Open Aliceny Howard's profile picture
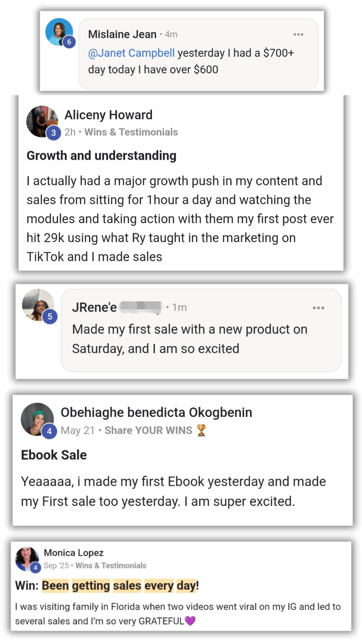Screen dimensions: 362x644 click(42, 120)
